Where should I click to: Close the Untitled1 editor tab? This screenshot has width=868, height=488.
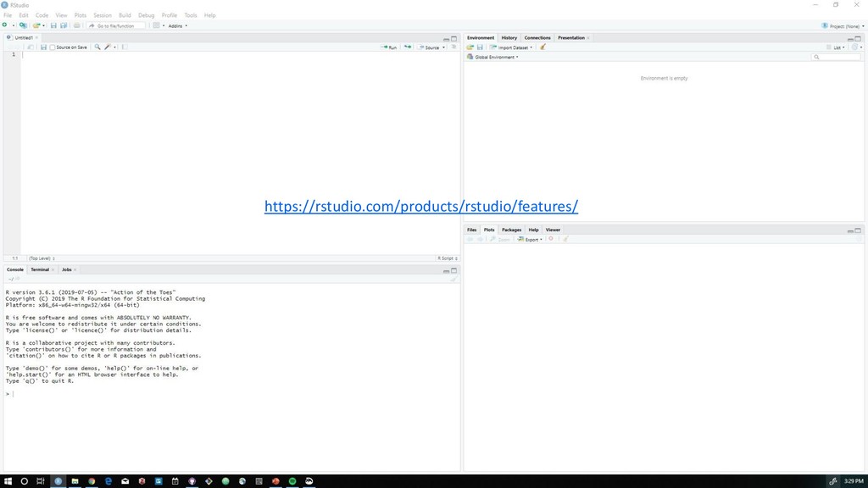36,37
